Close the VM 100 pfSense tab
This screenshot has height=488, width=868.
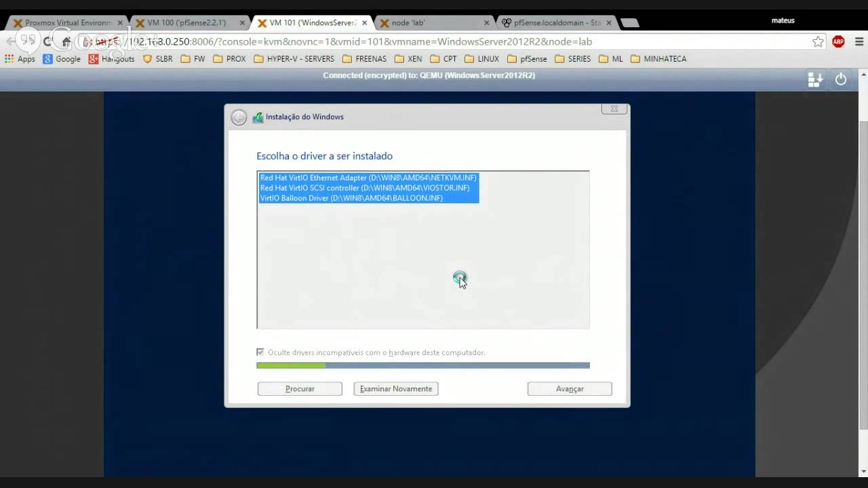pyautogui.click(x=242, y=23)
